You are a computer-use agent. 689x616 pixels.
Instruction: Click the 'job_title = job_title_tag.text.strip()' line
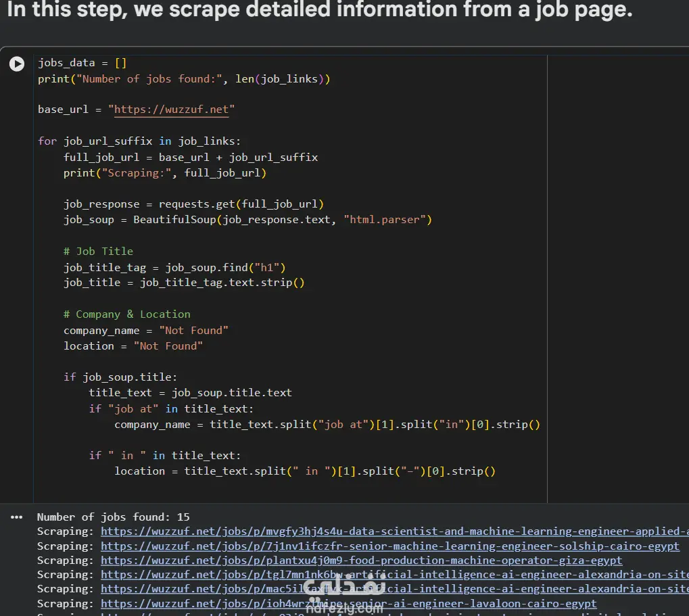pos(184,283)
